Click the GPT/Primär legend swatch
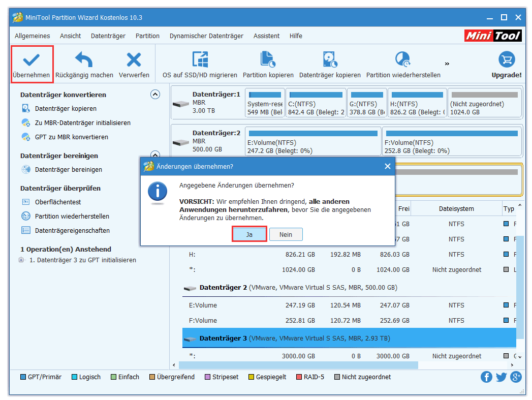 tap(23, 377)
